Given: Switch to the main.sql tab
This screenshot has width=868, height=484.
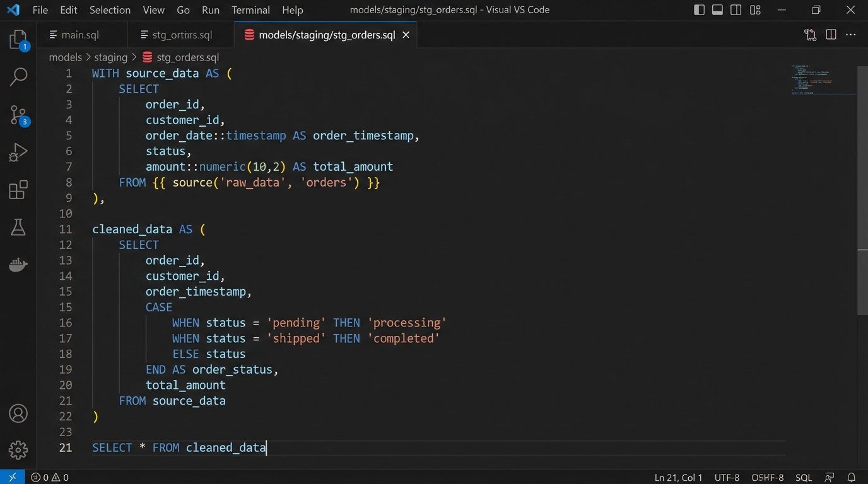Looking at the screenshot, I should (80, 35).
